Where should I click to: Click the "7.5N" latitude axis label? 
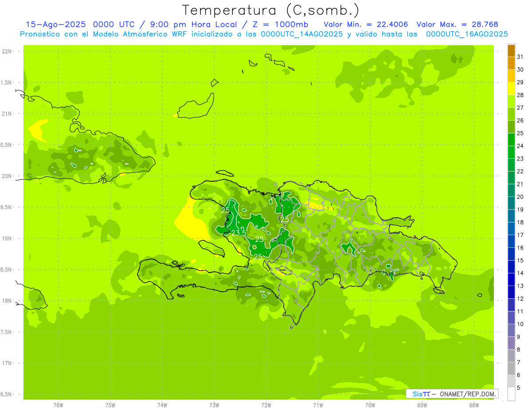click(x=6, y=332)
